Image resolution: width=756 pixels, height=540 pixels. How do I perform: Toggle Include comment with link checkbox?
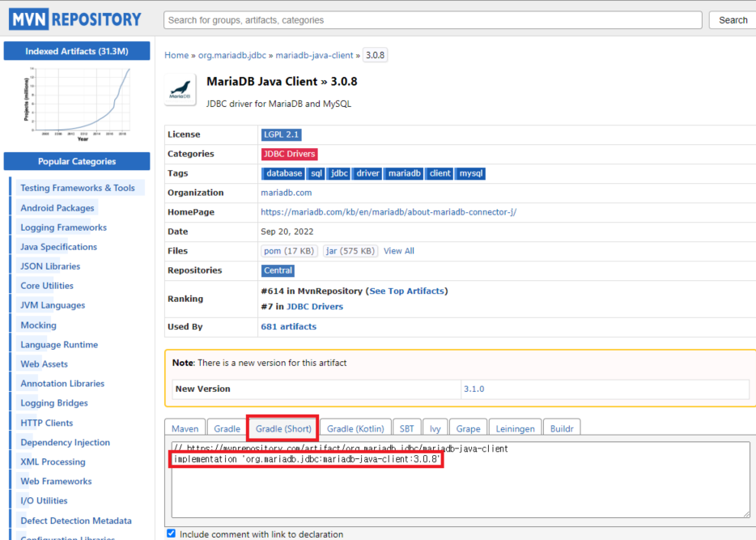[171, 534]
